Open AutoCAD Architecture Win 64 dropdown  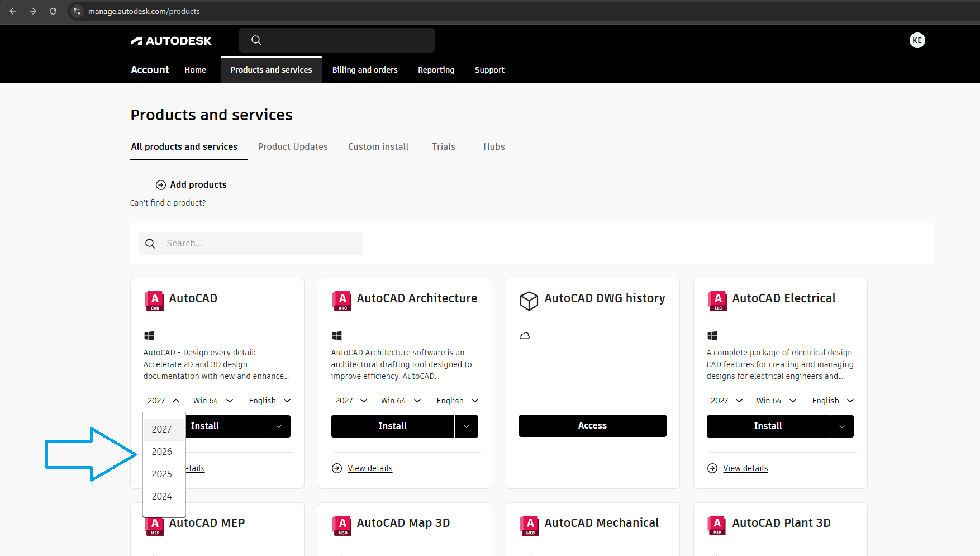coord(401,401)
